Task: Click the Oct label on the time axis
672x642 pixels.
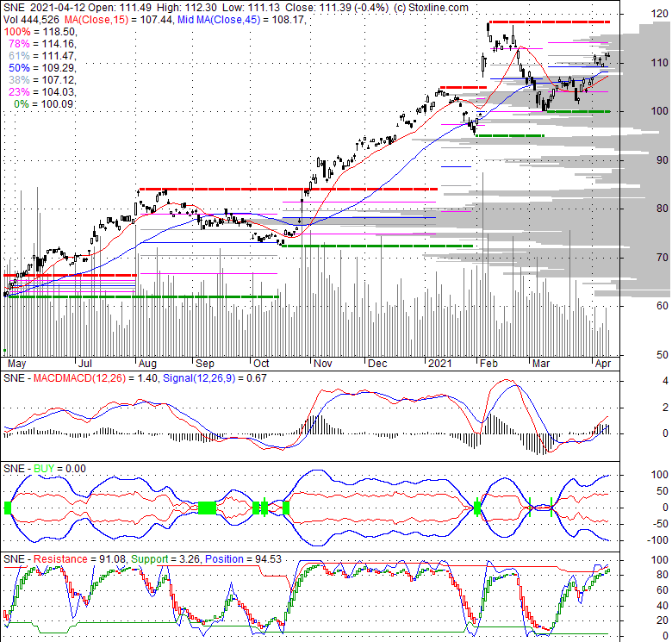Action: [x=261, y=364]
